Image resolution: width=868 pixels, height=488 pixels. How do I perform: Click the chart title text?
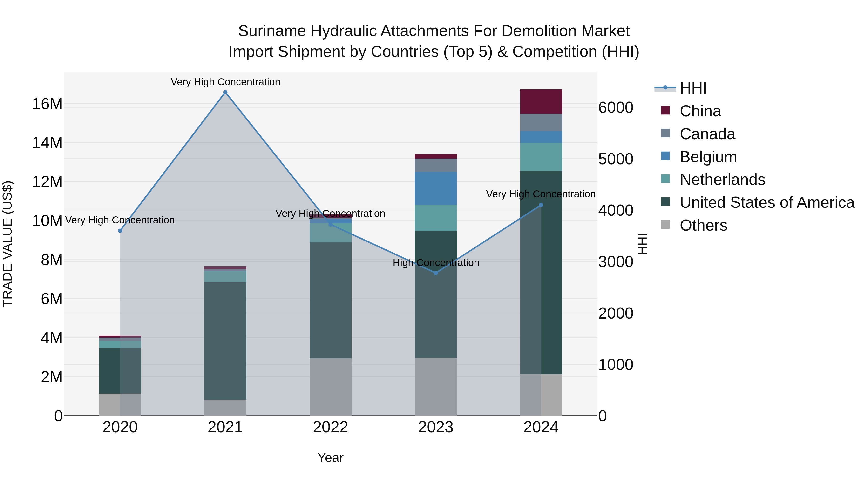(434, 41)
